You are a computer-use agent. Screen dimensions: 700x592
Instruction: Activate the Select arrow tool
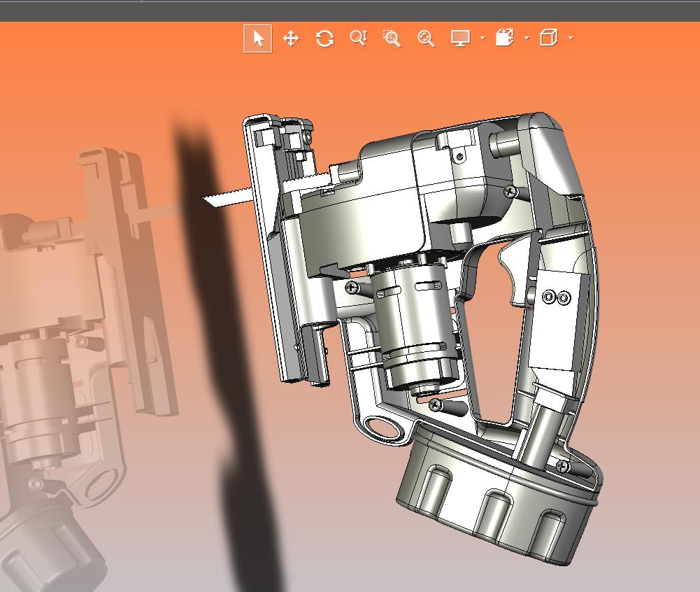(x=258, y=38)
